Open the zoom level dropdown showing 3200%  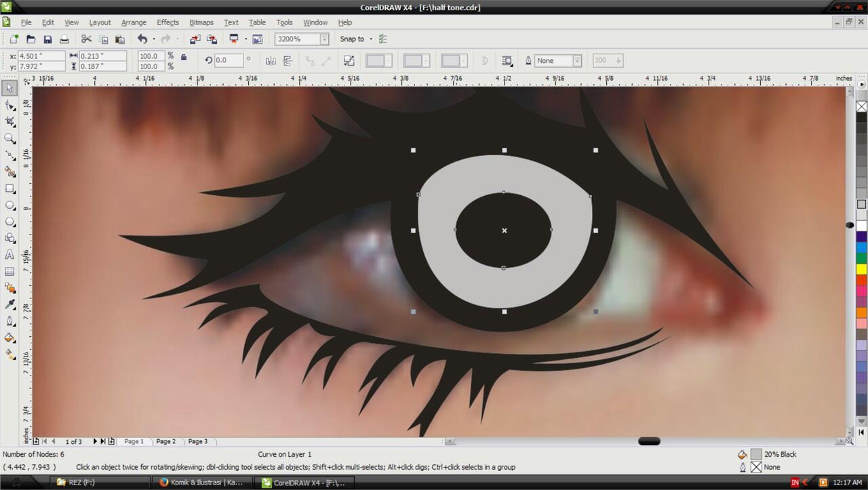click(x=325, y=39)
